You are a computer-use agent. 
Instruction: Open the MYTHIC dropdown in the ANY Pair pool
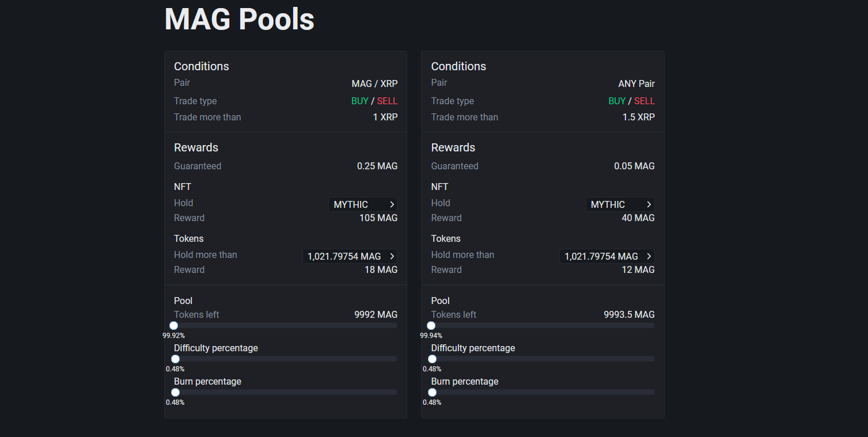pyautogui.click(x=620, y=204)
